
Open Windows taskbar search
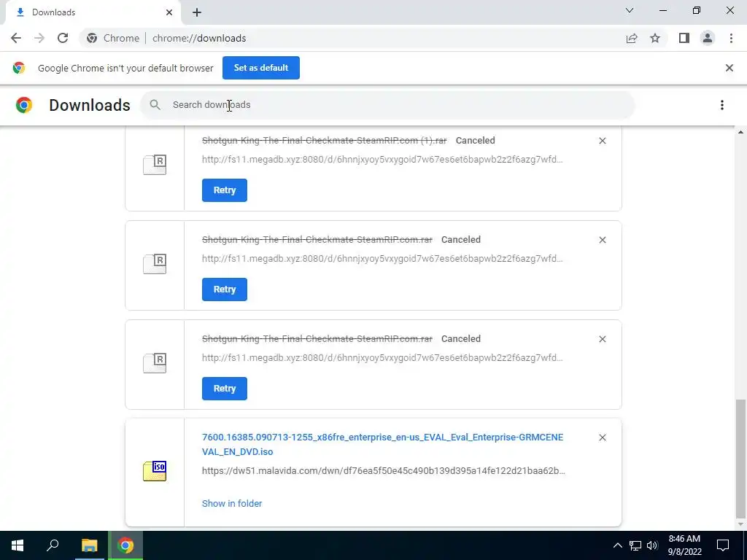(x=53, y=545)
